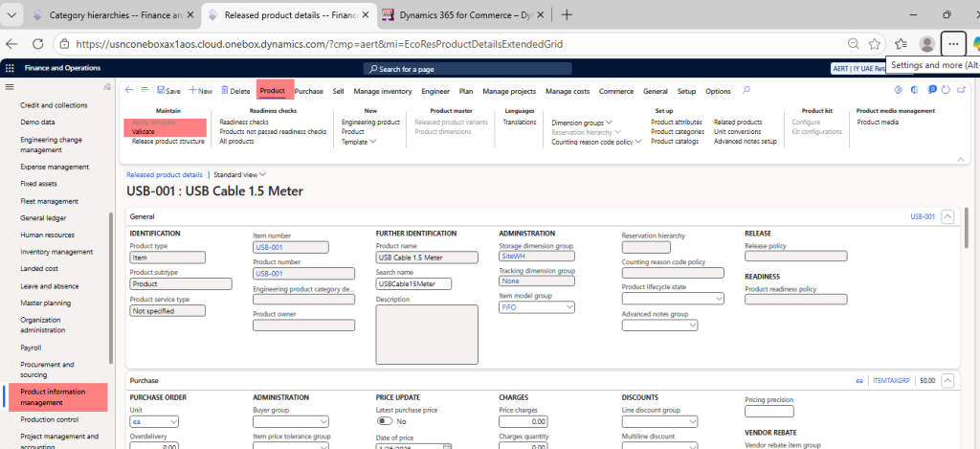The height and width of the screenshot is (449, 980).
Task: Collapse the navigation pane hamburger icon
Action: click(x=11, y=87)
